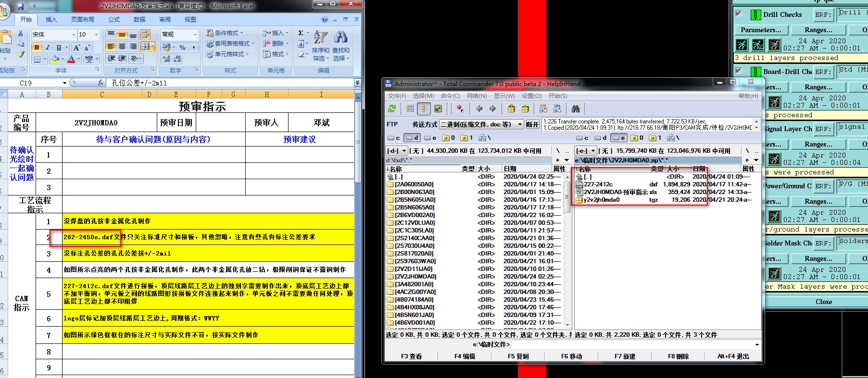Click the percent style icon

tap(182, 47)
